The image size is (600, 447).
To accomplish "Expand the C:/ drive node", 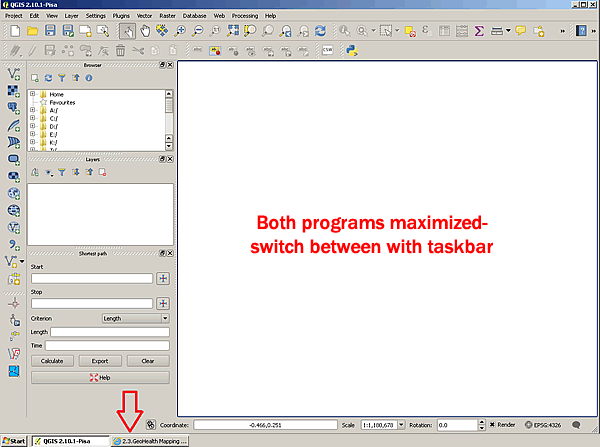I will point(33,118).
